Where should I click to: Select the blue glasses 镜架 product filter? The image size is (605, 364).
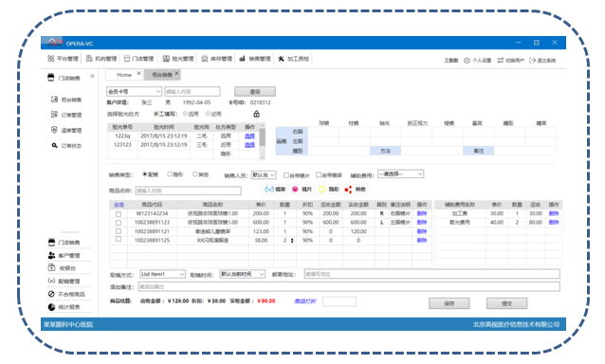click(x=275, y=189)
